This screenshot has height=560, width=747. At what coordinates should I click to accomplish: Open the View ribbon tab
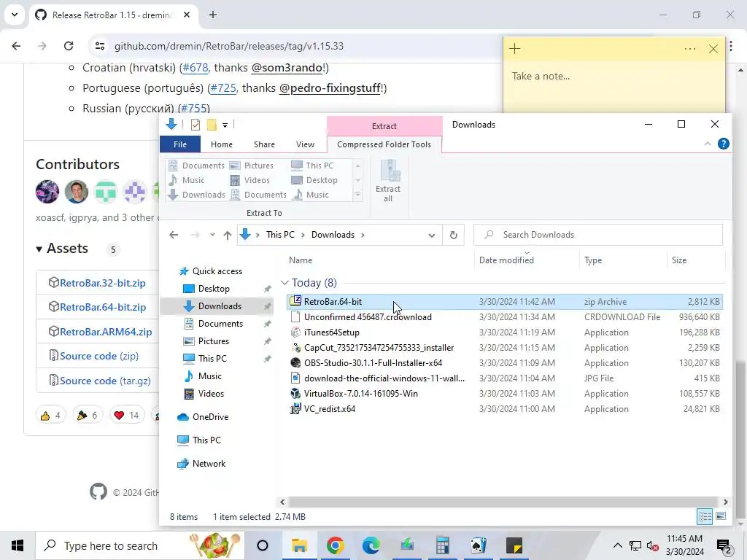pos(306,144)
